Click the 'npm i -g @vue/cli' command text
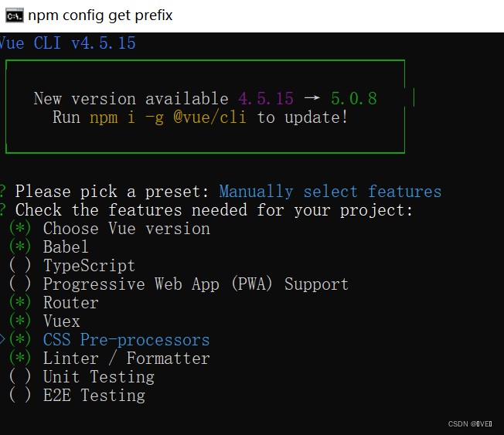The height and width of the screenshot is (435, 504). 168,117
